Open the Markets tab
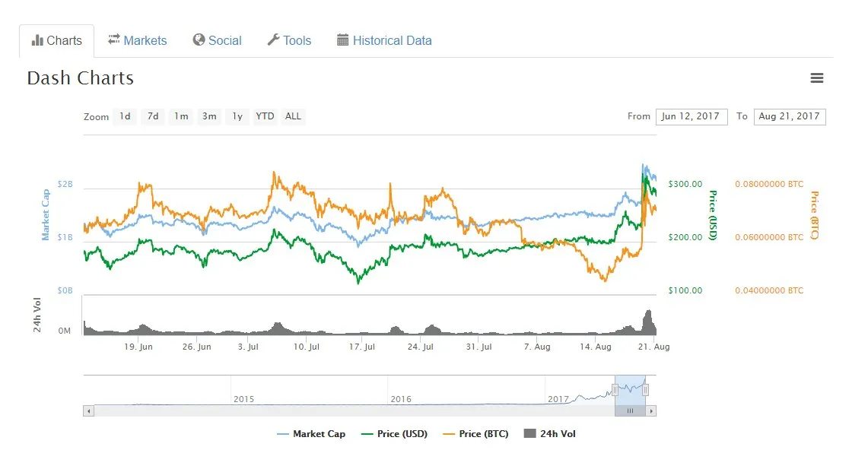The image size is (868, 469). coord(137,41)
